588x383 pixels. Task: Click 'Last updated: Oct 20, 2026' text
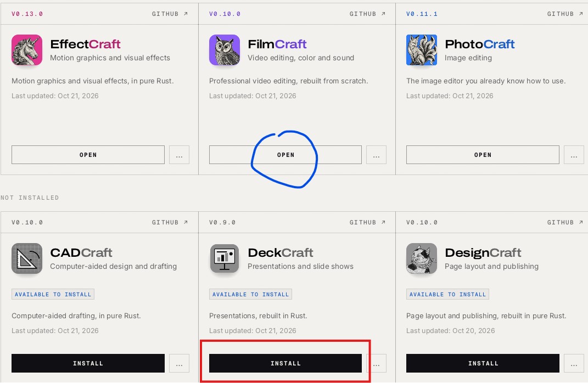point(450,330)
